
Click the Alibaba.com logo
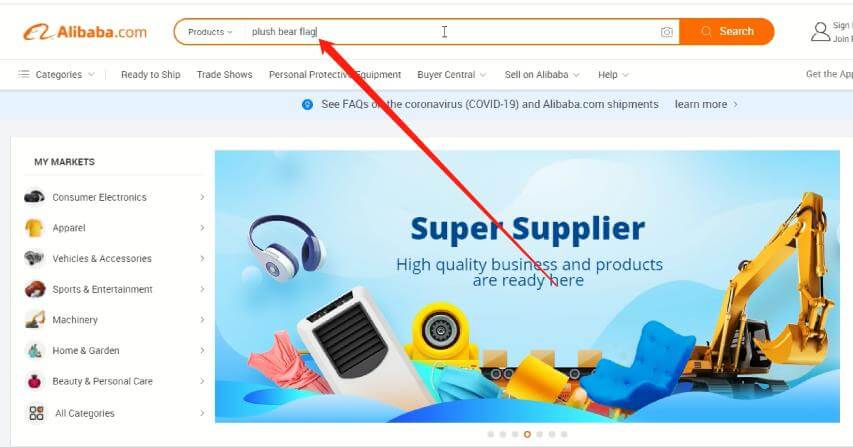pyautogui.click(x=85, y=32)
